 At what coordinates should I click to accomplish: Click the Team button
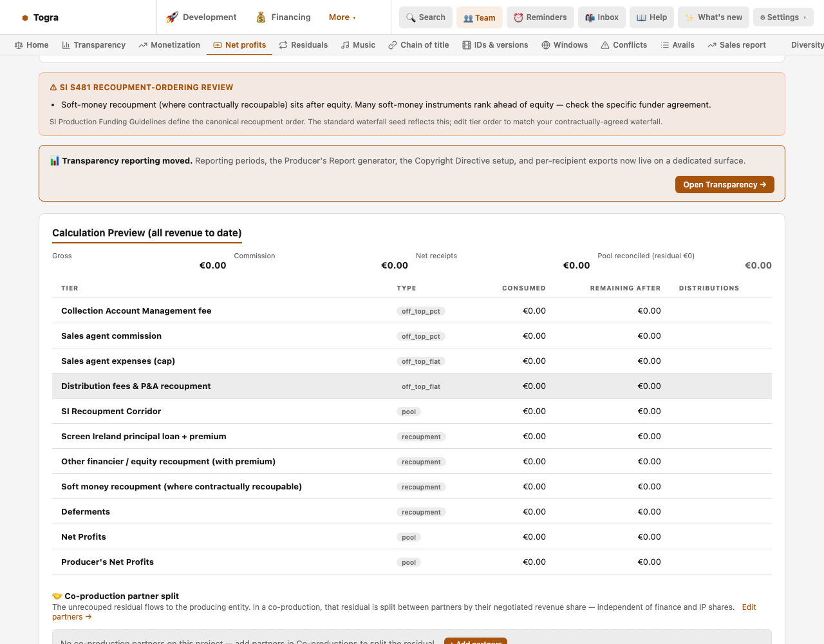pos(480,17)
